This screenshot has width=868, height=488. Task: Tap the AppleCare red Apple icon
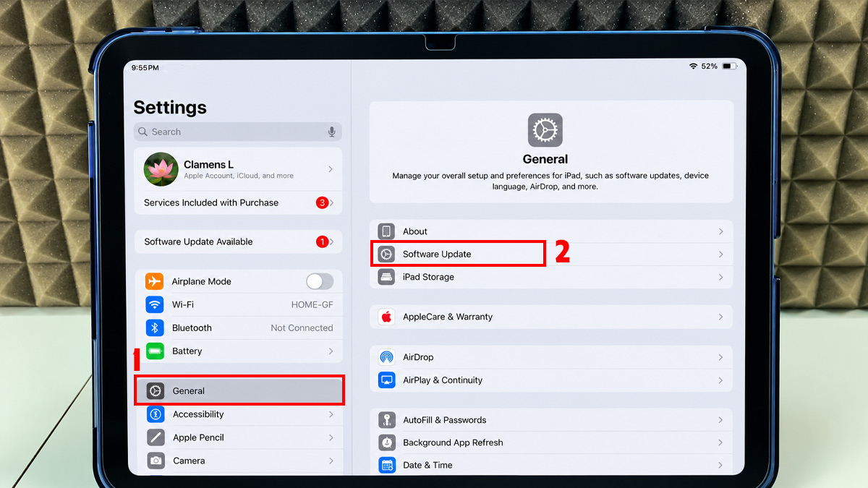click(x=386, y=317)
